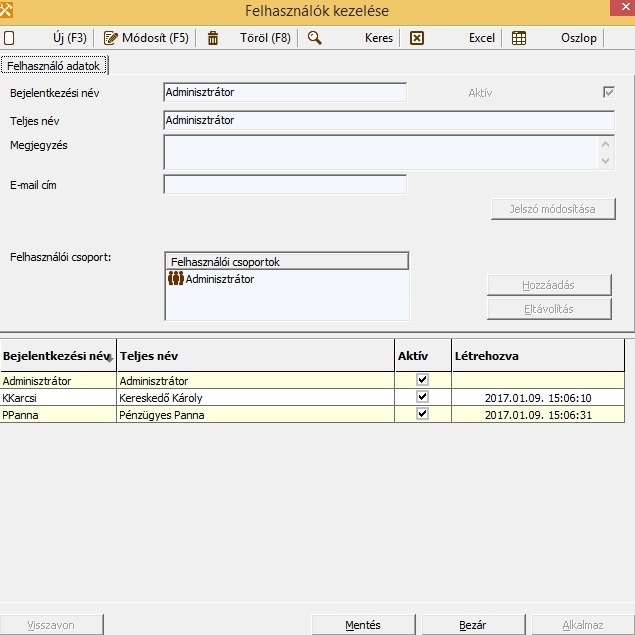Click the Létrehozva column header
Viewport: 635px width, 635px height.
[537, 356]
